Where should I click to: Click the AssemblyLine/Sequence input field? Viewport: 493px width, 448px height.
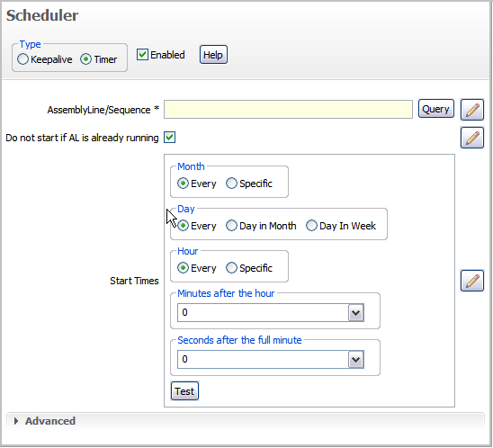click(x=288, y=110)
